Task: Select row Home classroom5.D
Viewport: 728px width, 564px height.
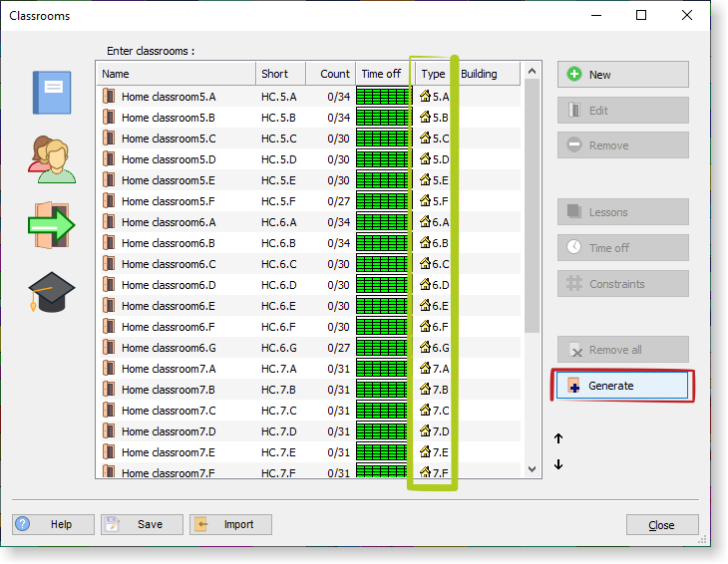Action: click(x=309, y=159)
